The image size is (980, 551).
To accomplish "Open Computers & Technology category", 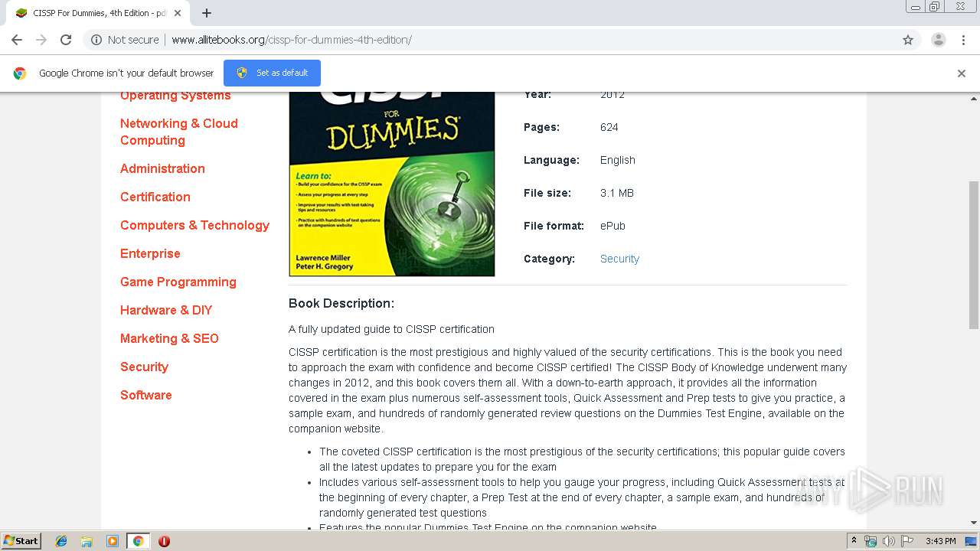I will 194,225.
